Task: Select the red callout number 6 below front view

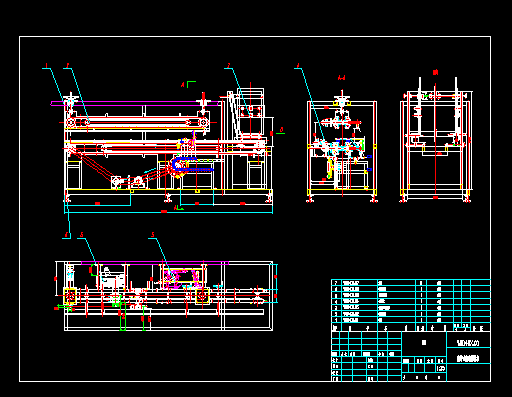Action: (x=66, y=235)
